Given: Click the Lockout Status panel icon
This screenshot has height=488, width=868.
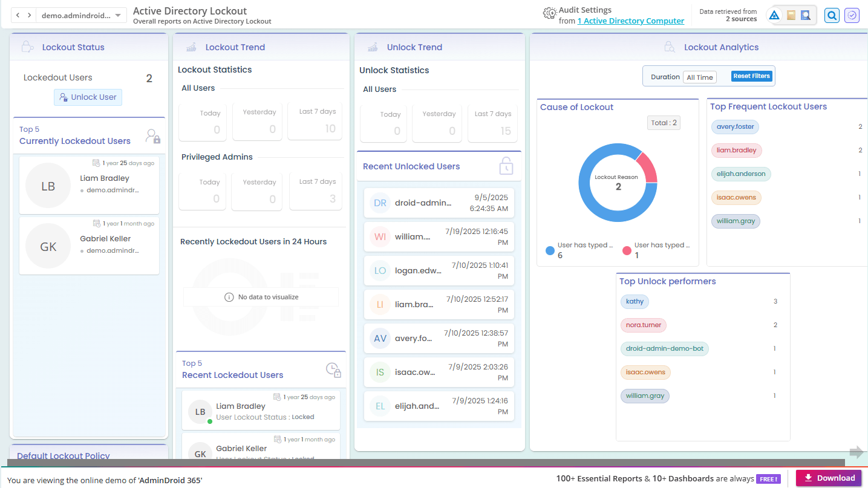Looking at the screenshot, I should point(27,47).
